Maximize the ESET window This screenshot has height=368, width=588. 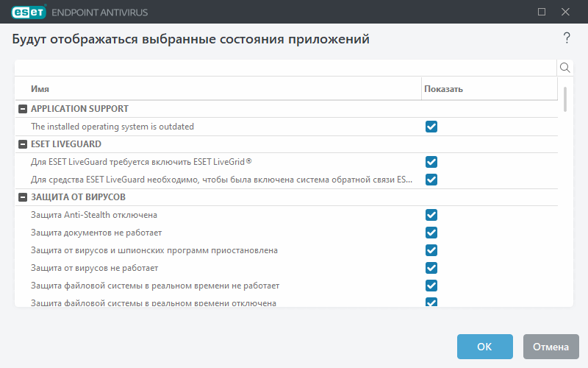[x=542, y=12]
